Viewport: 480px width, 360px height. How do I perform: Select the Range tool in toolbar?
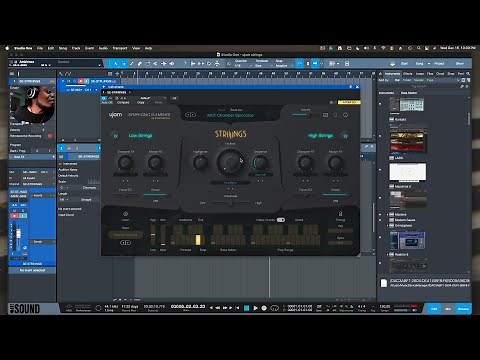coord(124,63)
